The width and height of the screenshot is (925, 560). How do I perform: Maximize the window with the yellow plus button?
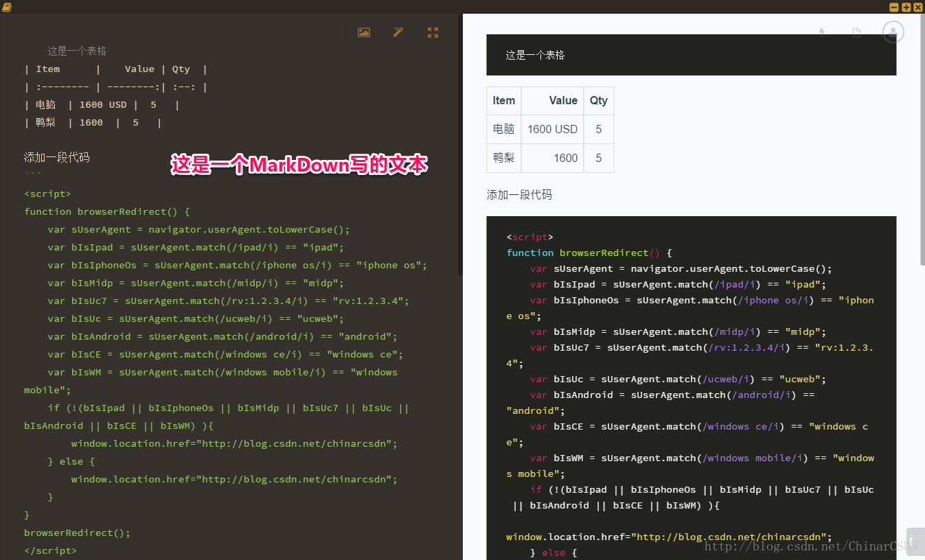click(x=906, y=7)
